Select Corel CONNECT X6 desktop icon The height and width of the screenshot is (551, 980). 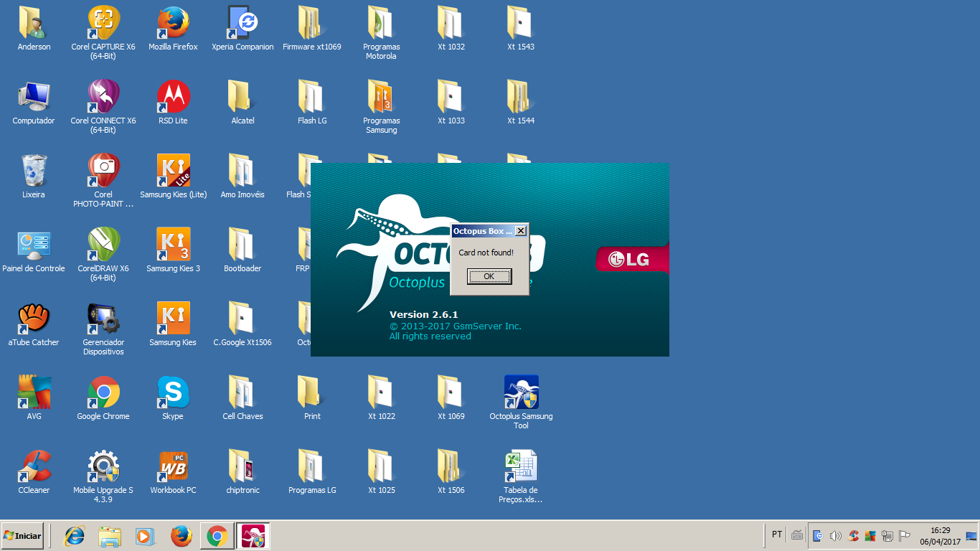point(103,107)
